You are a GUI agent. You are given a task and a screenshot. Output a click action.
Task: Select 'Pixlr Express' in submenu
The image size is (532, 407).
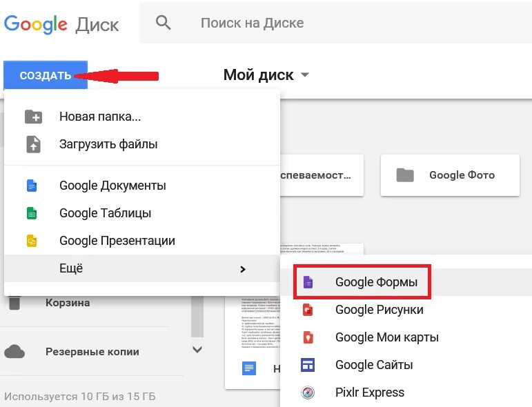pos(406,393)
